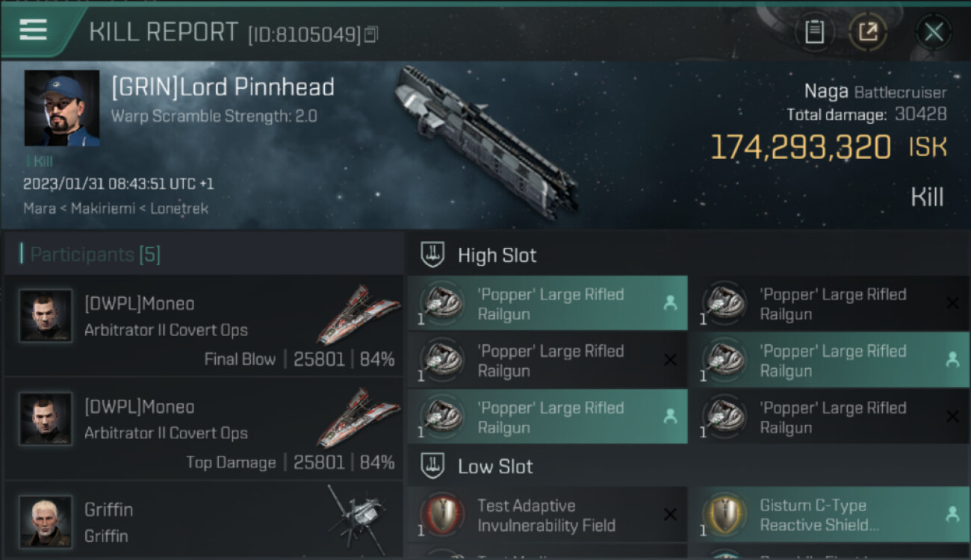
Task: Click the Test Adaptive Invulnerability Field icon
Action: 441,515
